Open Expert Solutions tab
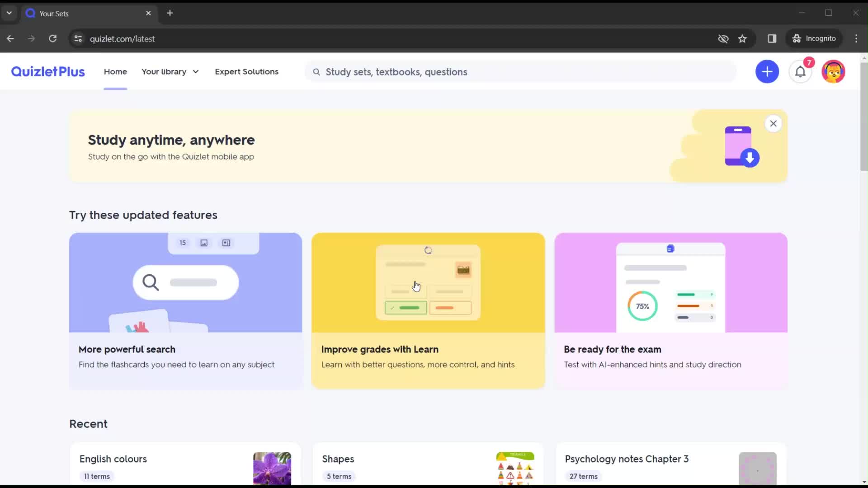The height and width of the screenshot is (488, 868). point(246,71)
